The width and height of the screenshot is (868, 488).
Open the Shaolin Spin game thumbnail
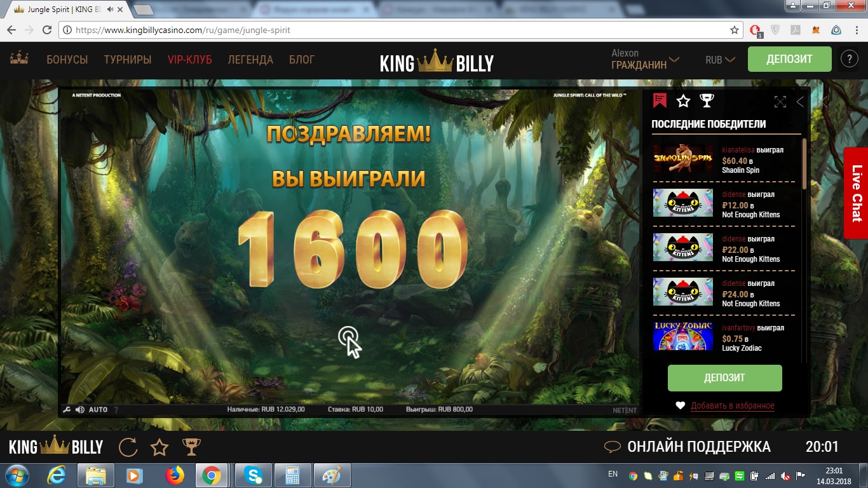pyautogui.click(x=683, y=159)
